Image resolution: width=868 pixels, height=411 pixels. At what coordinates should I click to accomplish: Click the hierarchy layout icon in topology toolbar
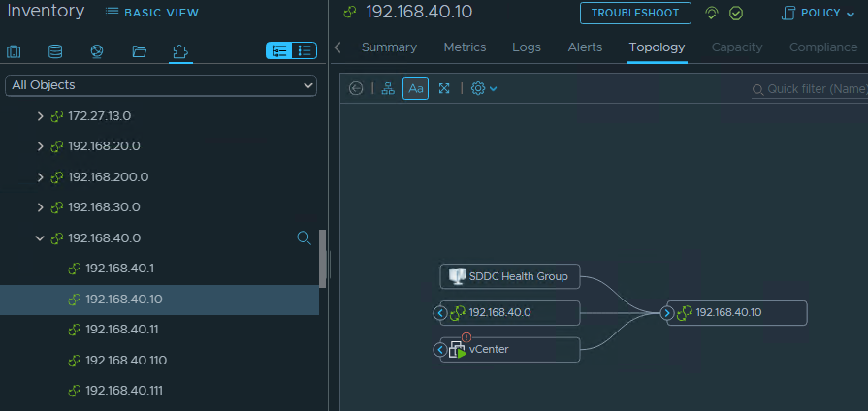point(388,88)
